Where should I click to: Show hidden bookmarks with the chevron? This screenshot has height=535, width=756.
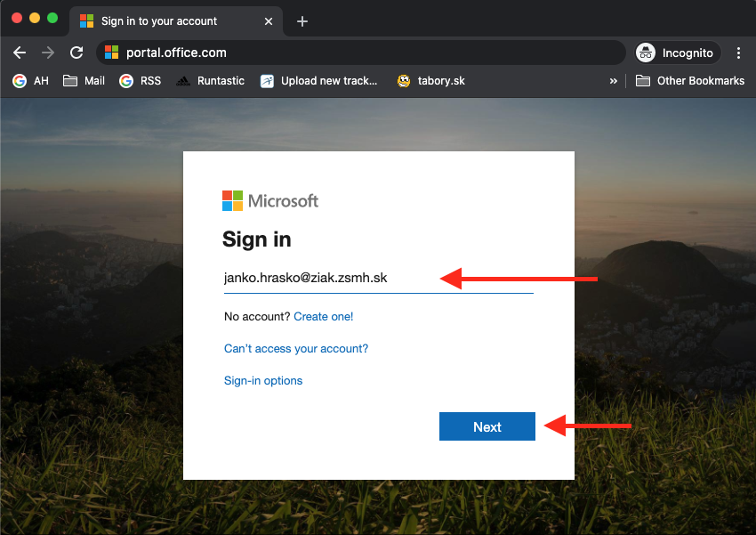[x=613, y=81]
